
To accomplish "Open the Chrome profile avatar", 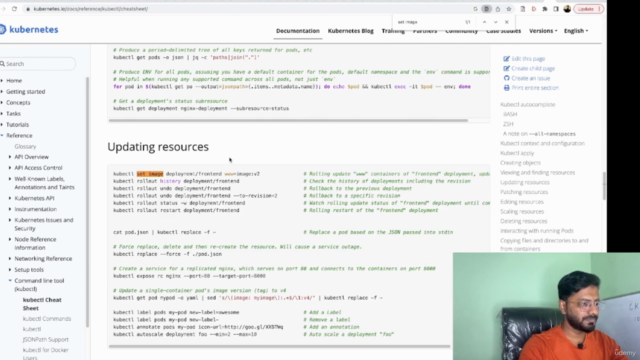I will 567,9.
